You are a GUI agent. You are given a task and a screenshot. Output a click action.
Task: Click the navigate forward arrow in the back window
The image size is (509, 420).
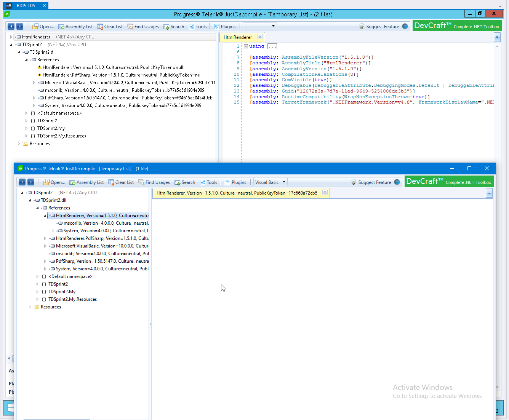click(20, 26)
